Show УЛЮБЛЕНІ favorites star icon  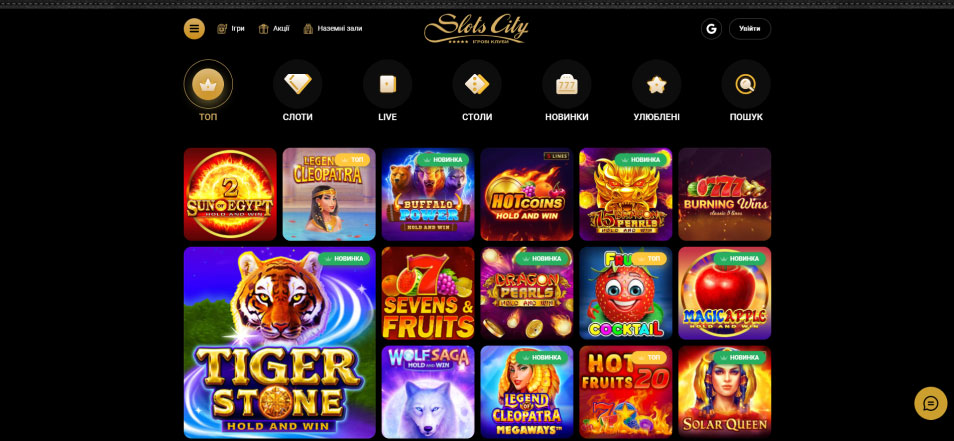656,84
